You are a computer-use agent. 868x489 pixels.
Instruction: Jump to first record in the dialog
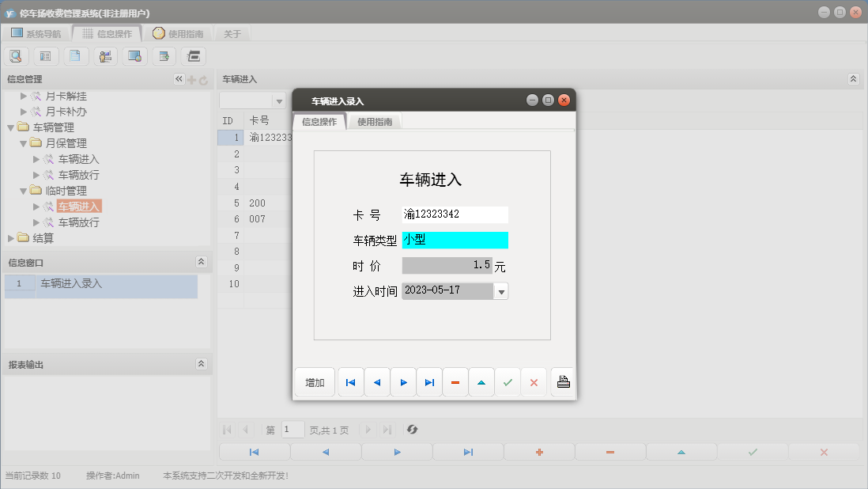pyautogui.click(x=350, y=381)
